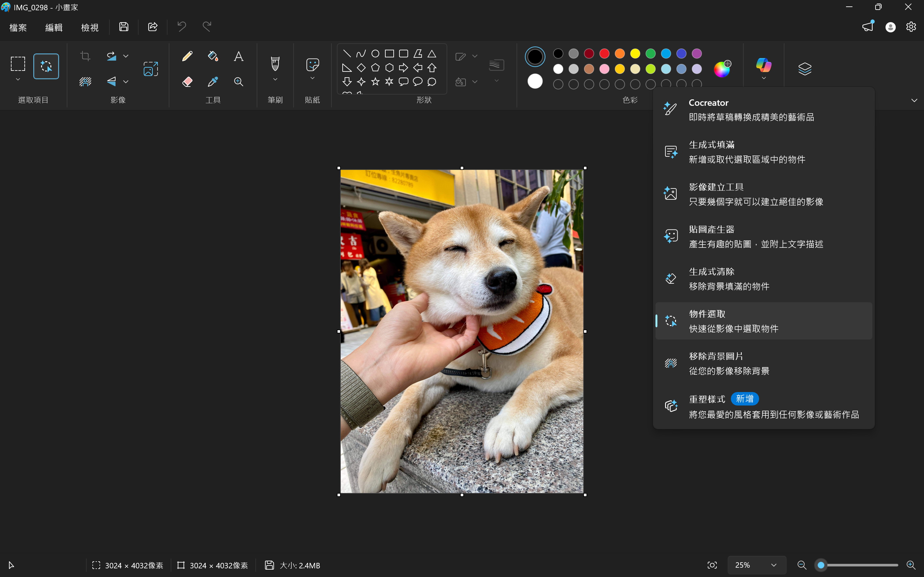The height and width of the screenshot is (577, 924).
Task: Open the 檔案 menu
Action: (x=18, y=28)
